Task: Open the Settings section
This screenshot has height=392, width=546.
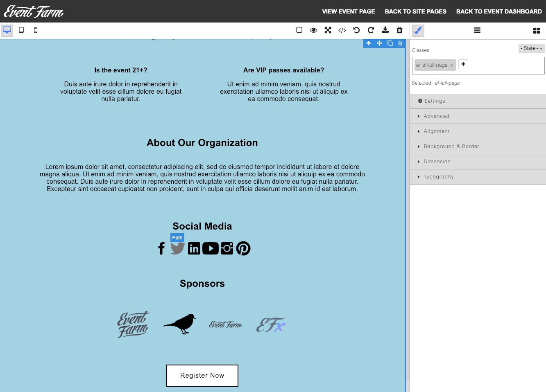Action: pyautogui.click(x=478, y=101)
